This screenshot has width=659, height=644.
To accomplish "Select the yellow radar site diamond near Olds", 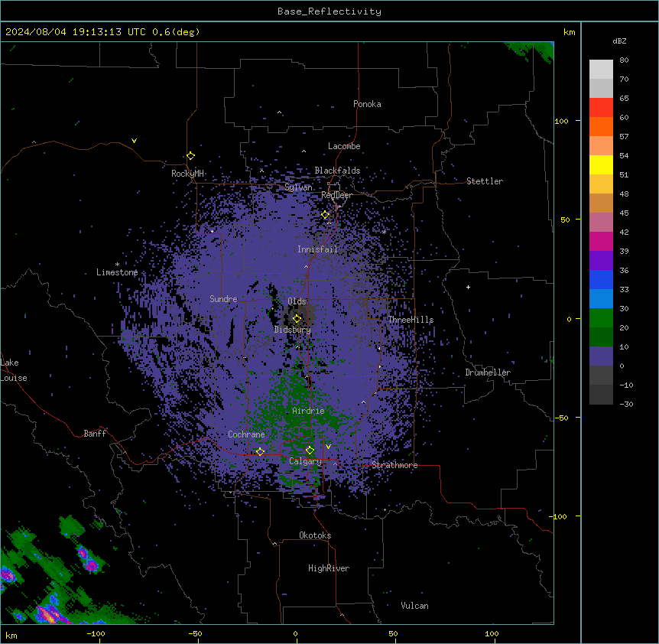I will point(297,319).
